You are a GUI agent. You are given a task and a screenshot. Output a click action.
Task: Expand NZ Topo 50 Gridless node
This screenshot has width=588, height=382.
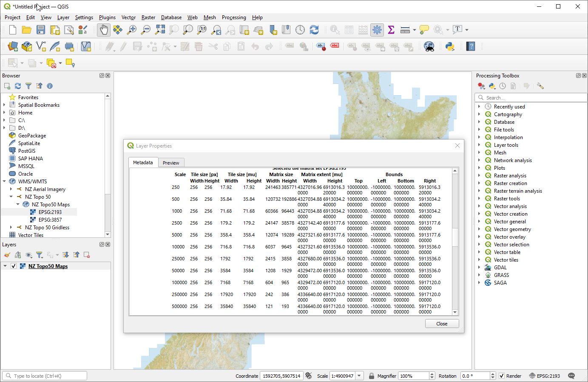[11, 228]
